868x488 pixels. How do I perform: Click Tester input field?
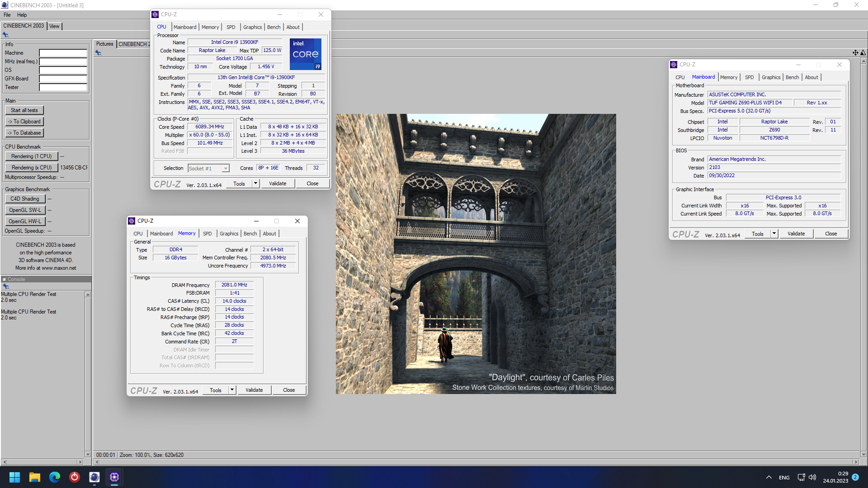(x=63, y=87)
